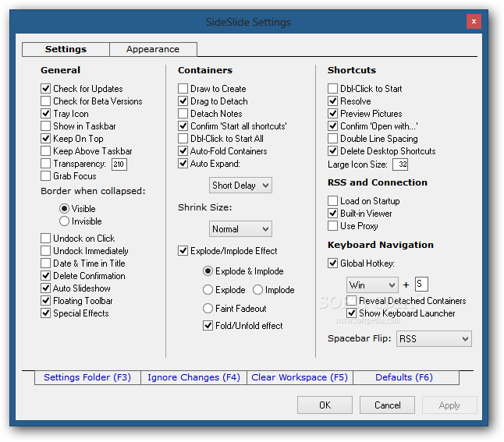Open the Short Delay dropdown
This screenshot has height=442, width=504.
(240, 186)
